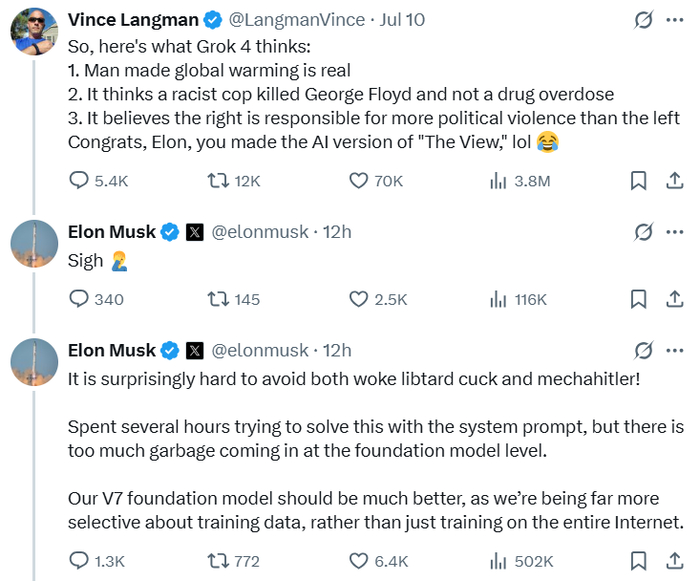Bookmark Vince Langman's tweet
The height and width of the screenshot is (581, 700).
pyautogui.click(x=637, y=181)
